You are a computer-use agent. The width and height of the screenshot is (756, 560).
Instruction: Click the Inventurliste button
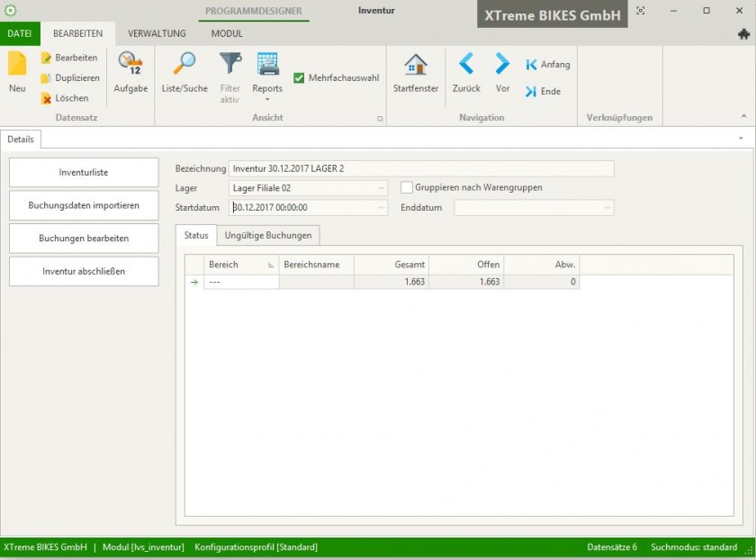84,172
